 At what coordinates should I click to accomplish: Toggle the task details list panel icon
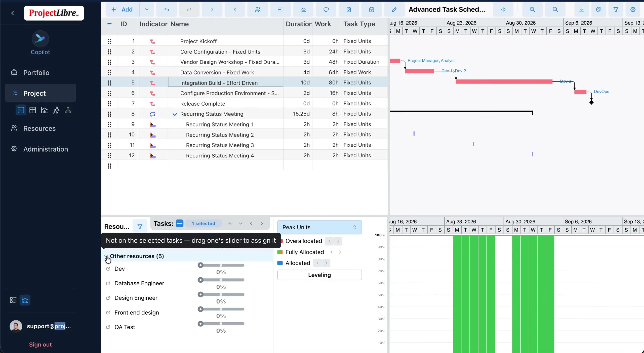pos(13,300)
